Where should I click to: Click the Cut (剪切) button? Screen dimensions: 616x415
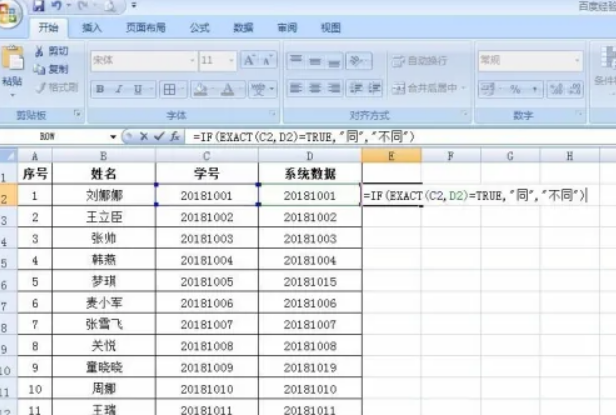(x=52, y=51)
